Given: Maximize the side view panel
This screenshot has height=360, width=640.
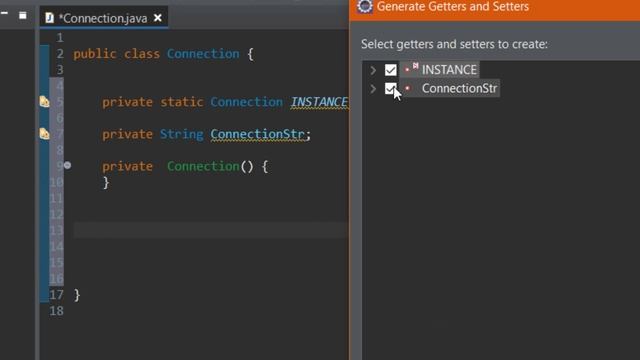Looking at the screenshot, I should point(22,16).
